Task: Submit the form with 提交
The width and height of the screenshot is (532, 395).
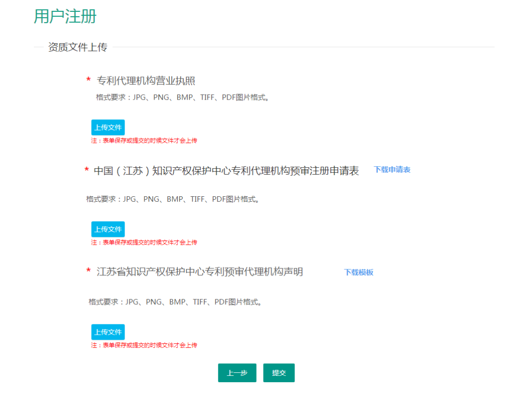Action: click(x=279, y=373)
